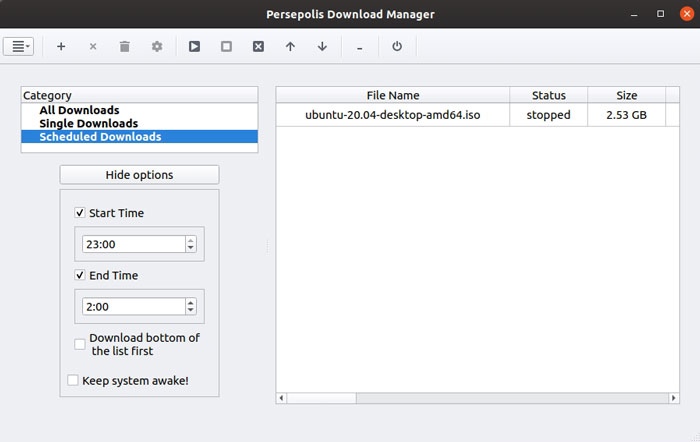
Task: Click the Status column header
Action: [x=549, y=95]
